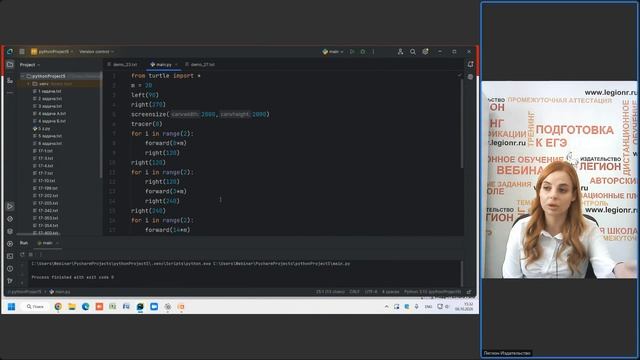The image size is (640, 360).
Task: Open the Version control dropdown
Action: [97, 52]
